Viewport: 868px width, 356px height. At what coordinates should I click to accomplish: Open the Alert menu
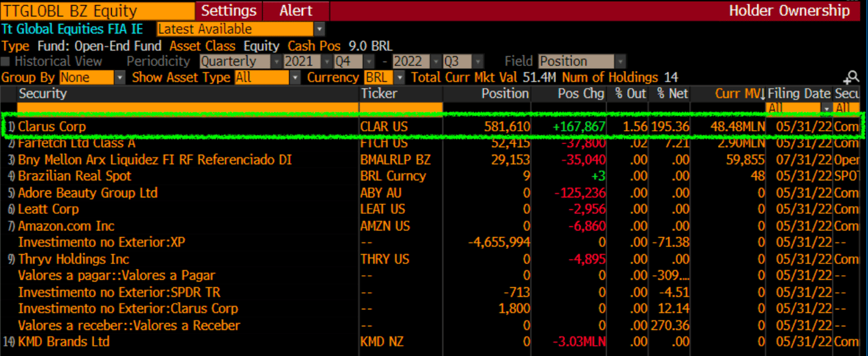click(296, 11)
